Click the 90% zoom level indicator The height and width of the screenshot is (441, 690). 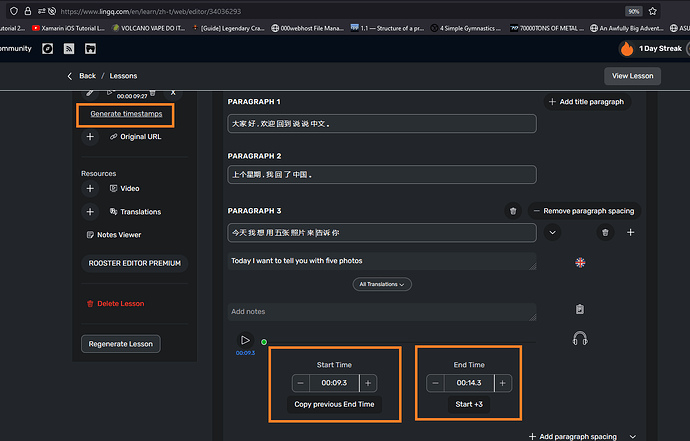[x=634, y=11]
